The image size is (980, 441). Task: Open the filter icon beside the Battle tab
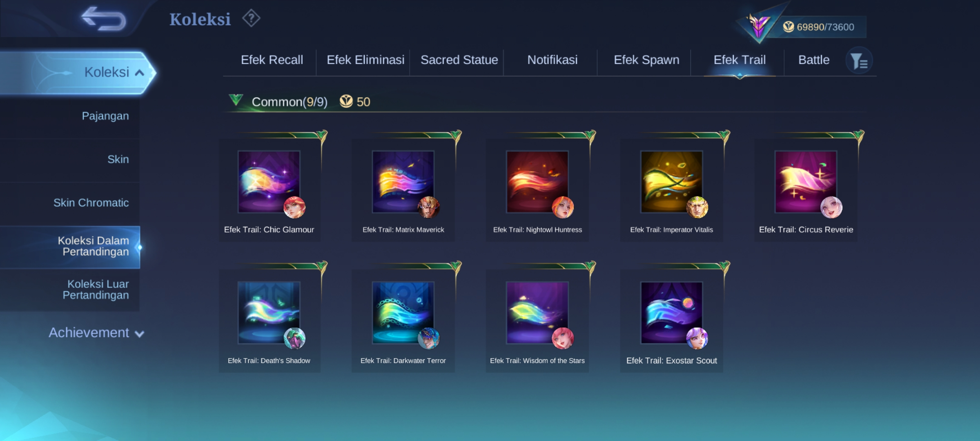(859, 61)
